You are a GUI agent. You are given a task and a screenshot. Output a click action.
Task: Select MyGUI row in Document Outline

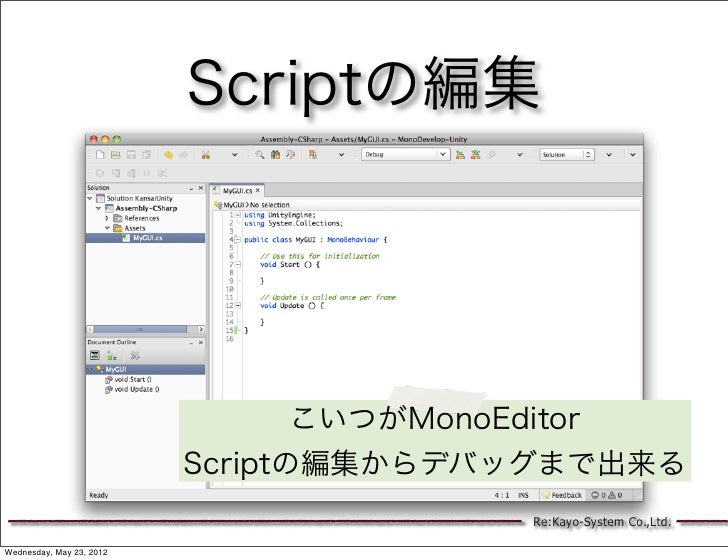coord(145,370)
